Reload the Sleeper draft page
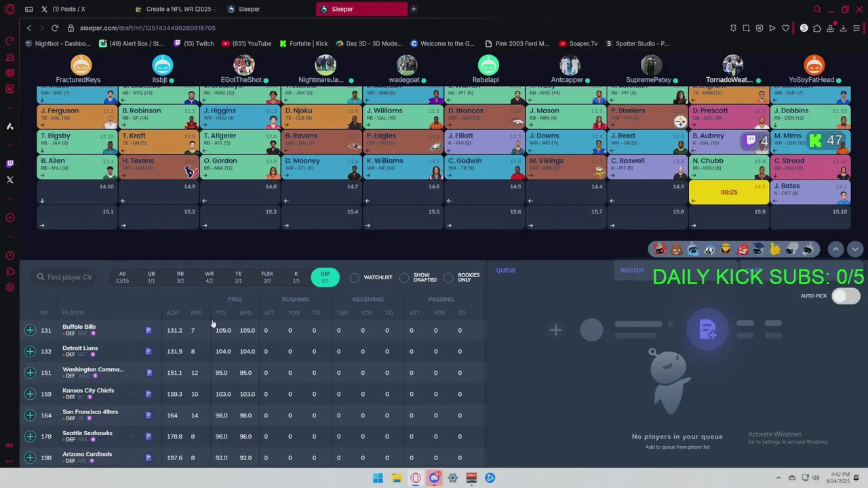Screen dimensions: 868x488 tap(54, 28)
